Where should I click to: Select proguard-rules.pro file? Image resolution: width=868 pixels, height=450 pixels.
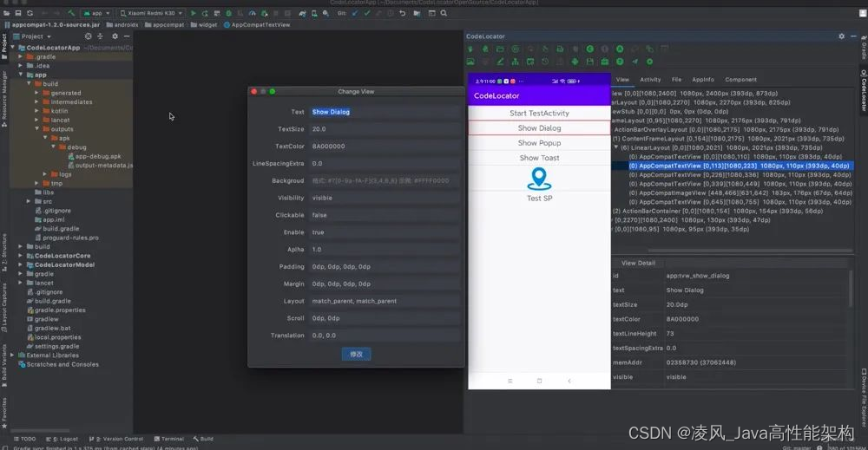coord(67,238)
